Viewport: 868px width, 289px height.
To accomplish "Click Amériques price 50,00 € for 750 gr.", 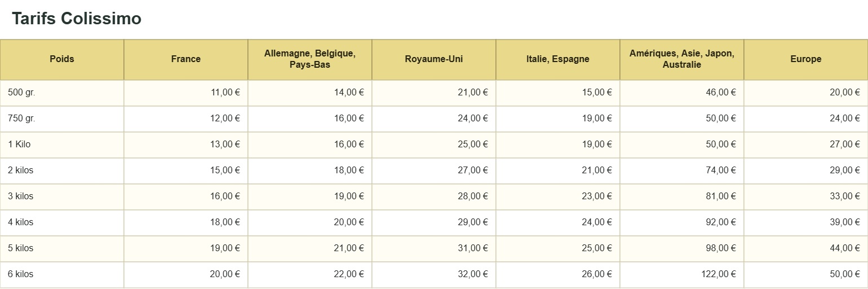I will (x=682, y=119).
